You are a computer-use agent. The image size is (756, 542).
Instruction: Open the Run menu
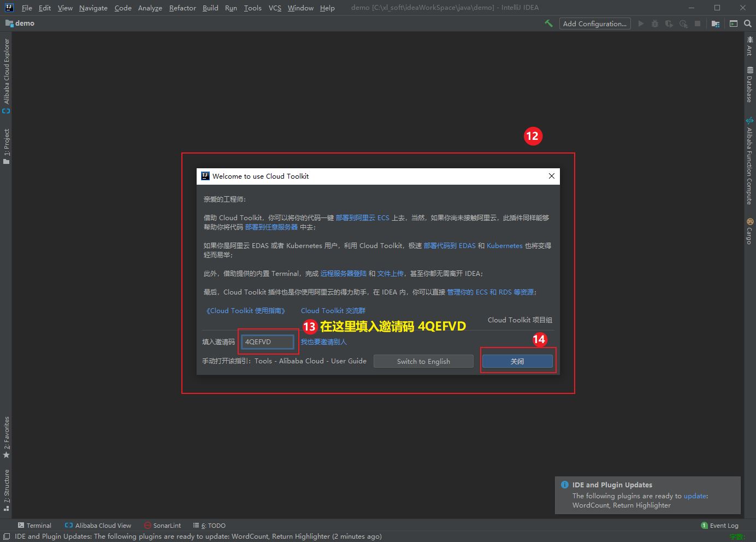231,8
